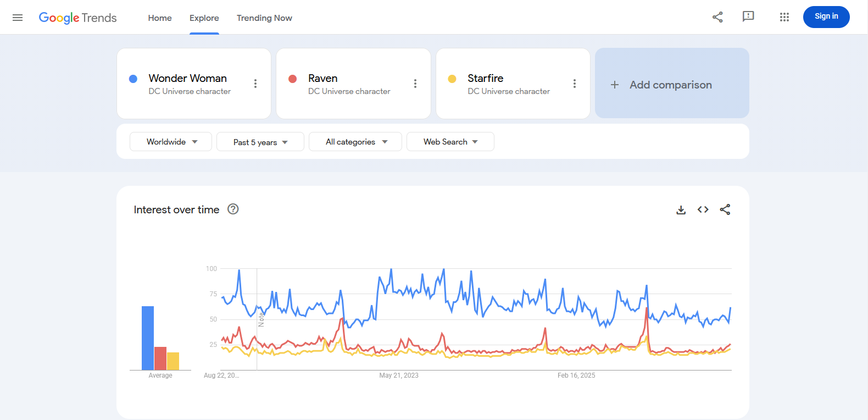This screenshot has width=868, height=420.
Task: Share the Interest over time chart
Action: pyautogui.click(x=725, y=209)
